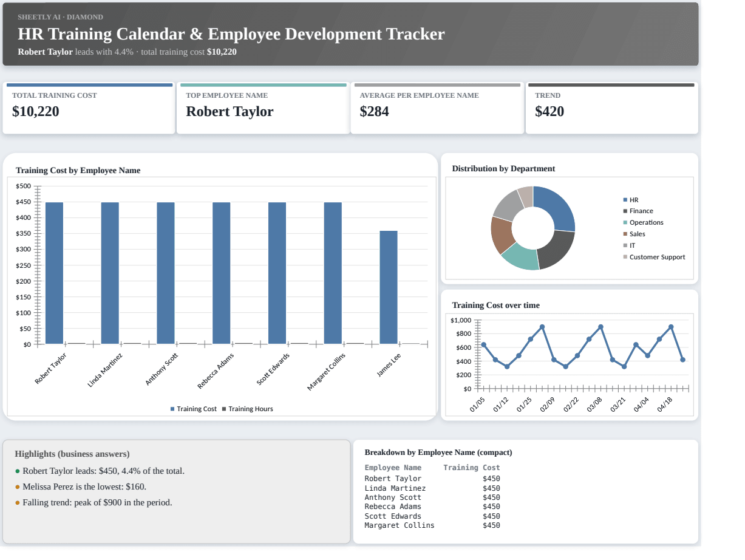Viewport: 745px width, 560px height.
Task: Click 'Training Cost by Employee Name' chart title
Action: (x=78, y=171)
